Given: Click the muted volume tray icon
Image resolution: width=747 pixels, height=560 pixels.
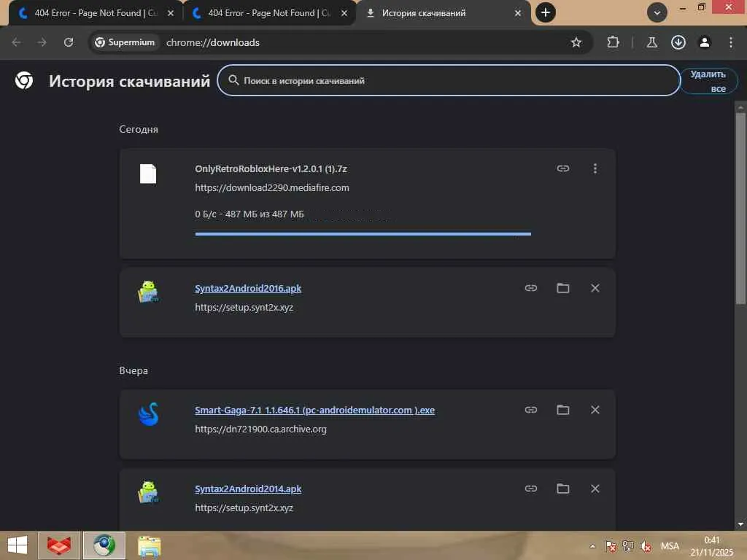Looking at the screenshot, I should (x=646, y=546).
